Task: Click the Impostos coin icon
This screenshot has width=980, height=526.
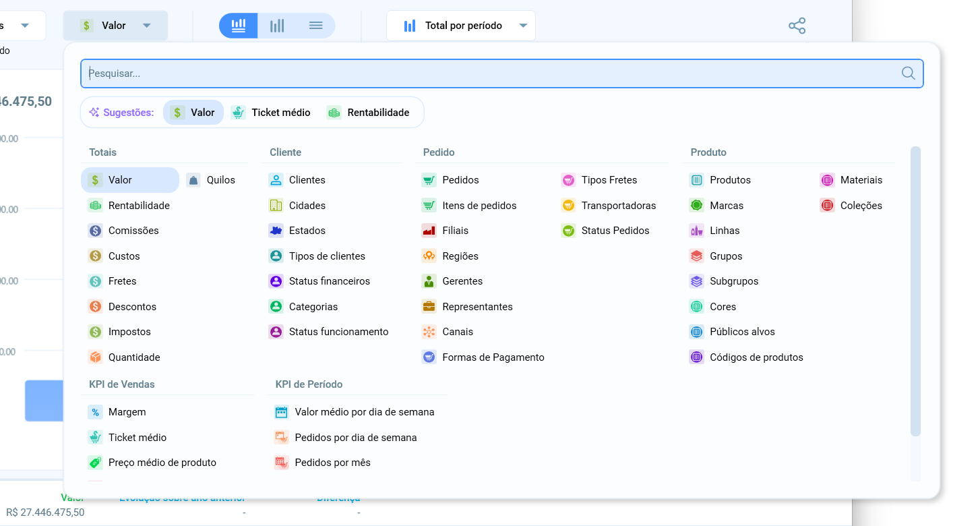Action: click(x=95, y=332)
